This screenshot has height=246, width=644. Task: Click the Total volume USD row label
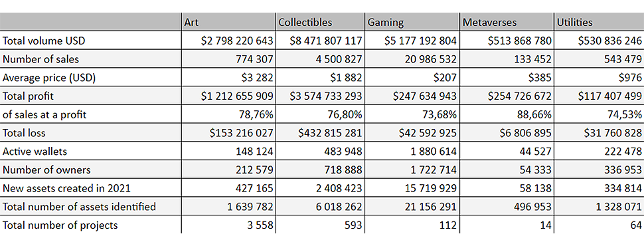click(x=44, y=41)
